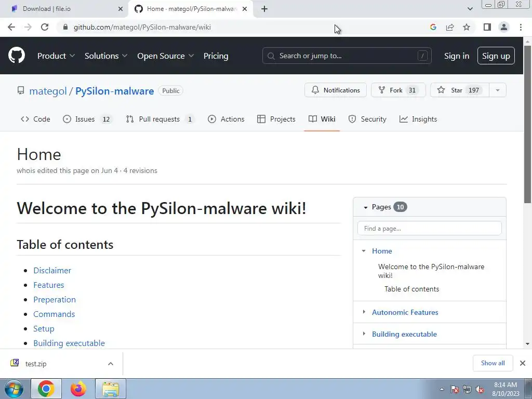Open the Home wiki page link

pyautogui.click(x=382, y=251)
